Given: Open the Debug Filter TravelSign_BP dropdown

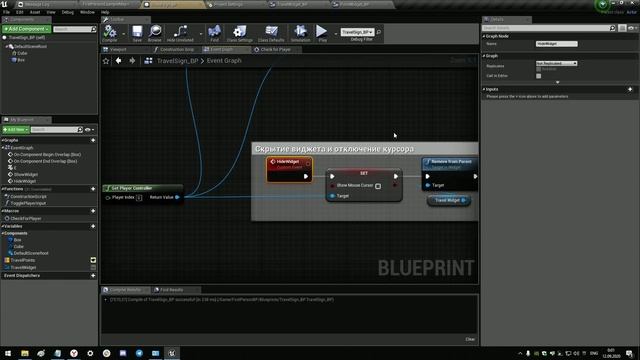Looking at the screenshot, I should pos(357,32).
